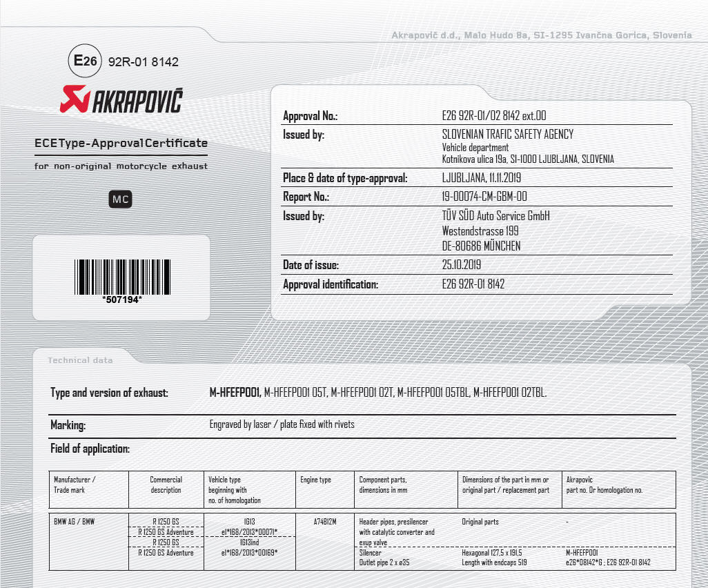
Task: Click the barcode 507194
Action: (x=122, y=282)
